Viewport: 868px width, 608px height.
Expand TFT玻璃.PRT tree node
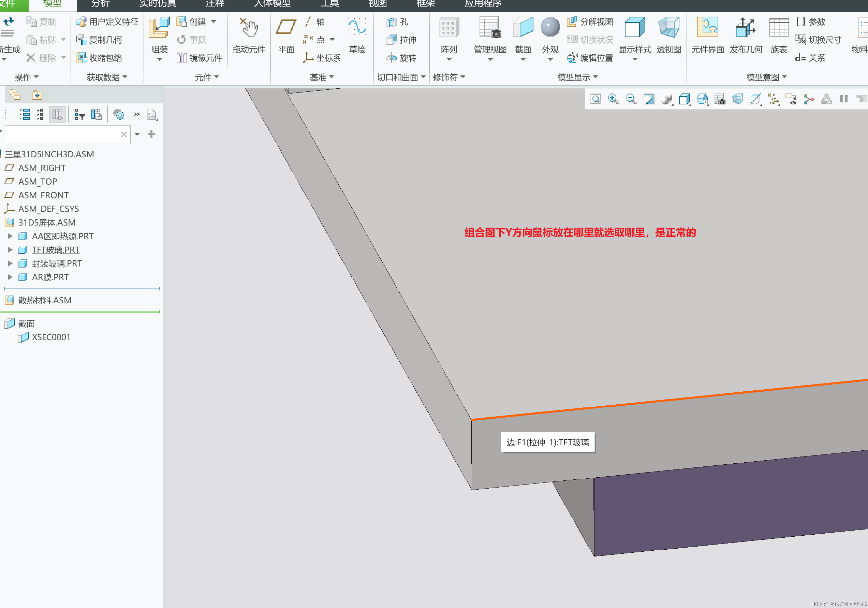pyautogui.click(x=10, y=250)
